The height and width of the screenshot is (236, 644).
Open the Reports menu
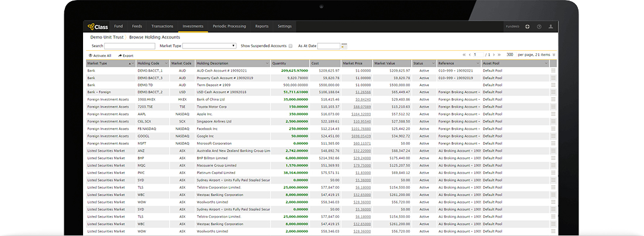261,26
